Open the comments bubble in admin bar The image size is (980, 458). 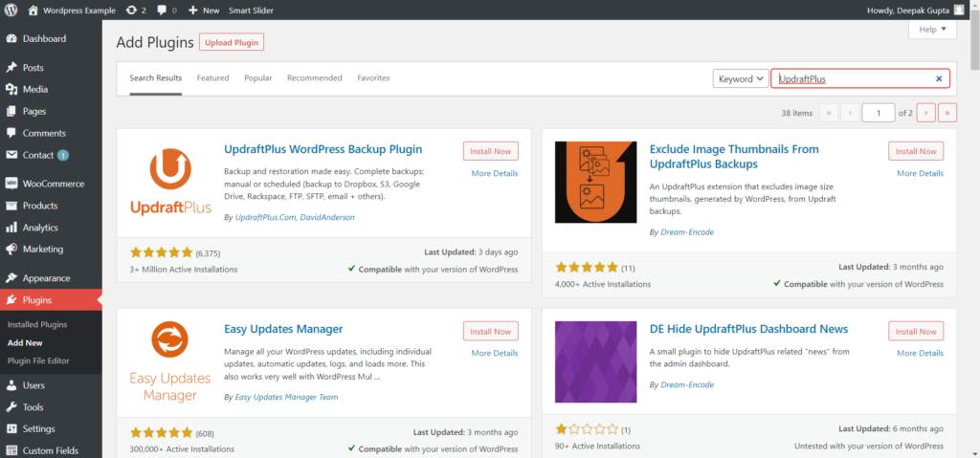(162, 10)
